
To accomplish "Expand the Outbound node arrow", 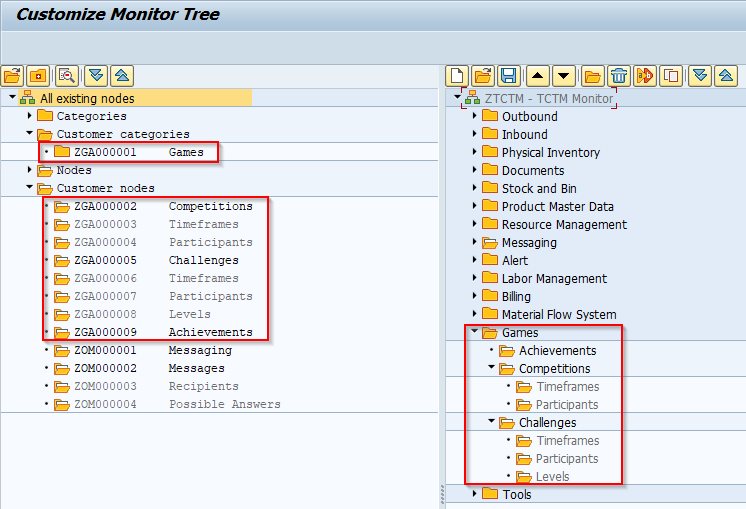I will point(474,116).
